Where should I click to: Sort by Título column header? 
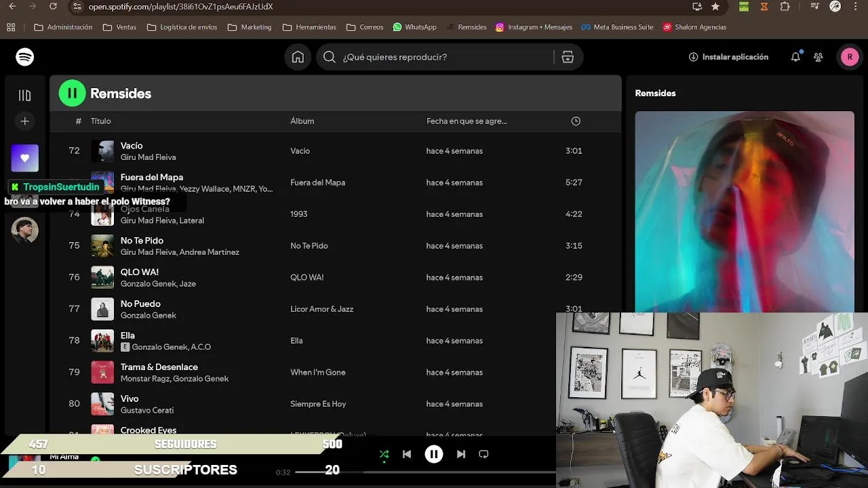tap(100, 121)
